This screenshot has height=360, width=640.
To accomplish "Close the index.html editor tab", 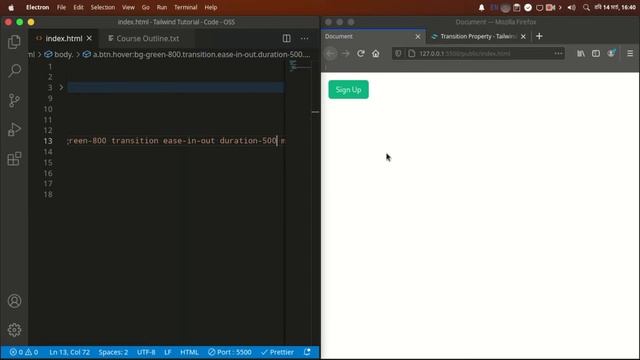I will 89,38.
